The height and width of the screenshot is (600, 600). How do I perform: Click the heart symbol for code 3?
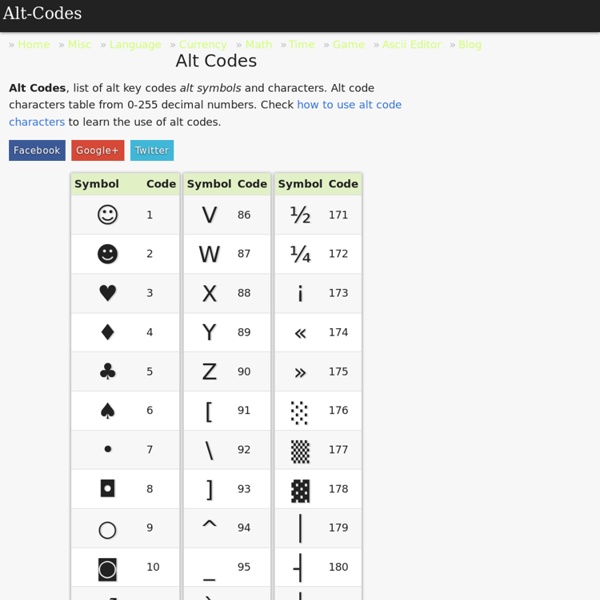coord(107,293)
